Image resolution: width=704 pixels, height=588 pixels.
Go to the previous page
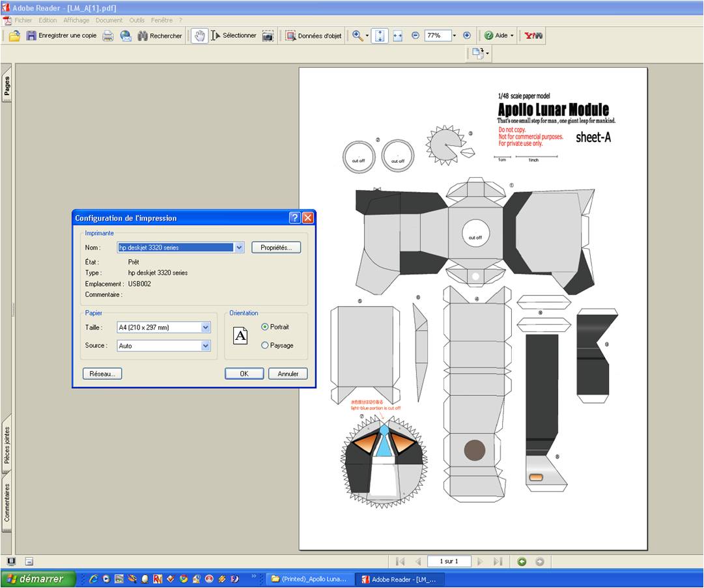(418, 561)
